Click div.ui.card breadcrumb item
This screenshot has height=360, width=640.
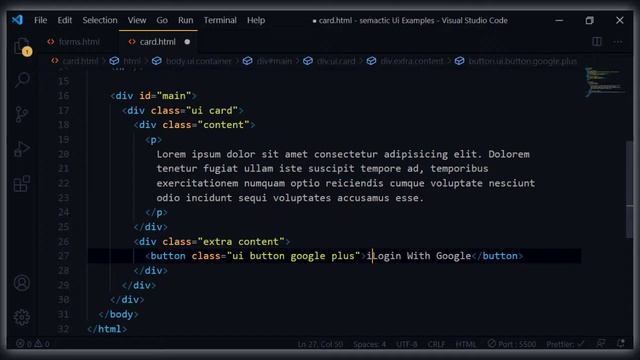point(336,61)
